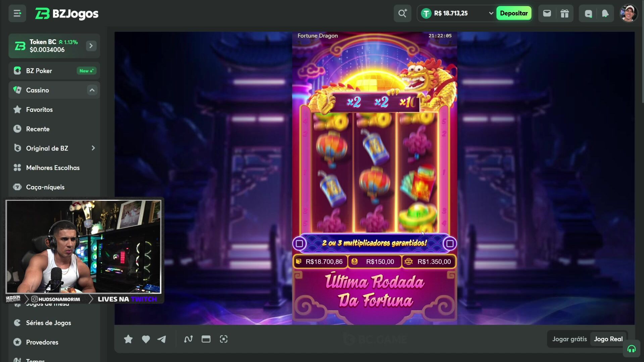Screen dimensions: 644x362
Task: Click the Ultima Rodada Da Fortuna banner
Action: click(375, 291)
